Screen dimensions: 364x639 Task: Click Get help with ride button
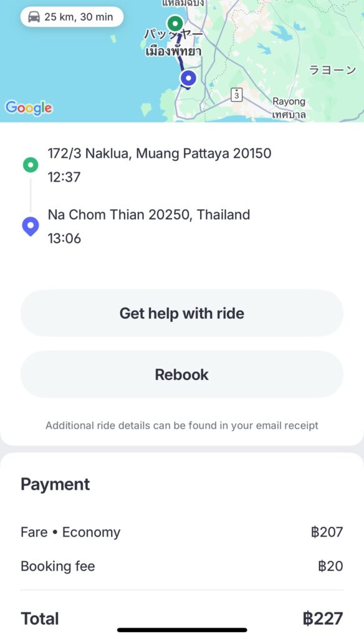182,313
